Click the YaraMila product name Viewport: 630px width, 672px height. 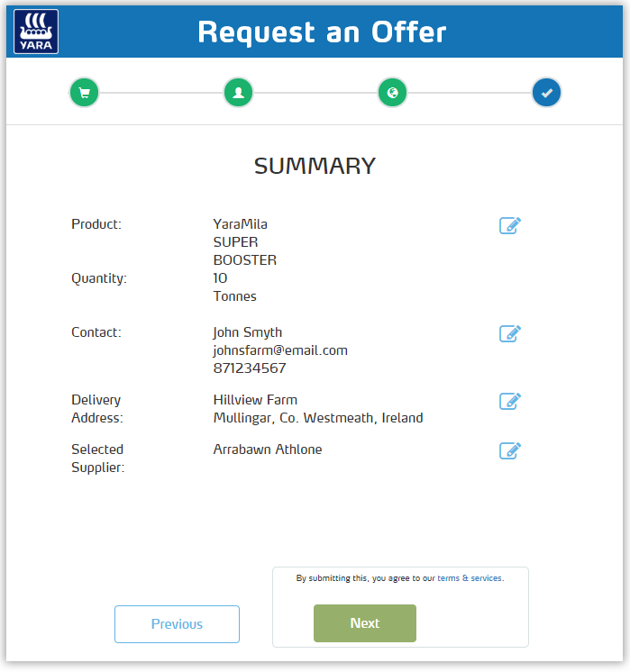coord(240,224)
